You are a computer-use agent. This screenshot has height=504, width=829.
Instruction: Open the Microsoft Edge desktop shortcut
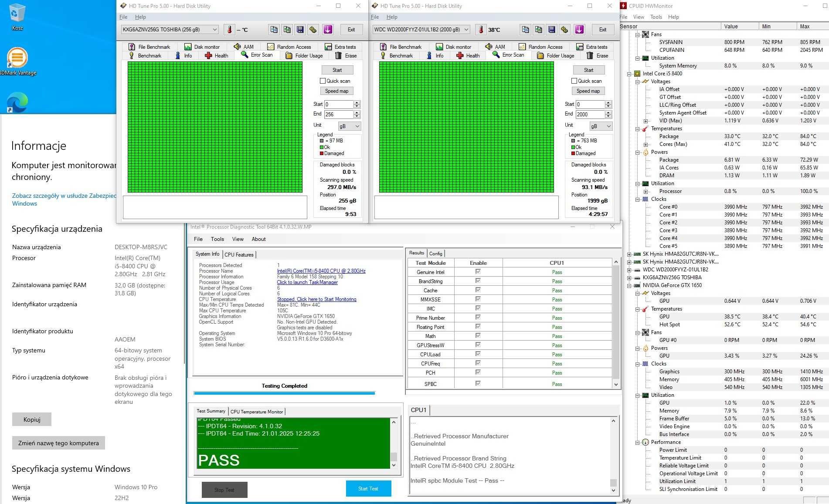pyautogui.click(x=17, y=102)
